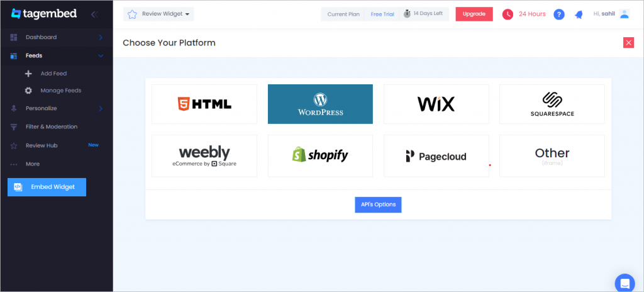The image size is (644, 292).
Task: Click the star icon beside Review Widget
Action: [x=132, y=14]
